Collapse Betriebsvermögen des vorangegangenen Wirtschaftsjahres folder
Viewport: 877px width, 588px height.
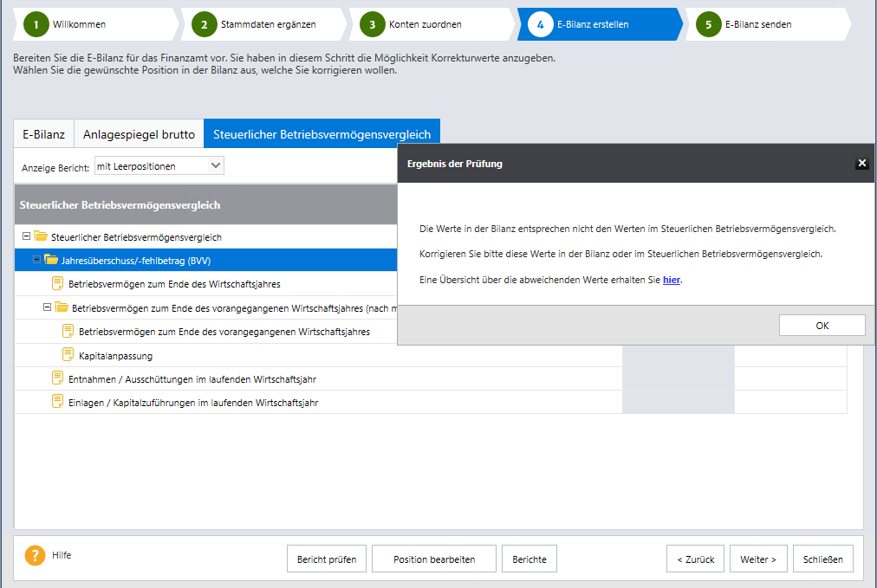click(x=47, y=307)
